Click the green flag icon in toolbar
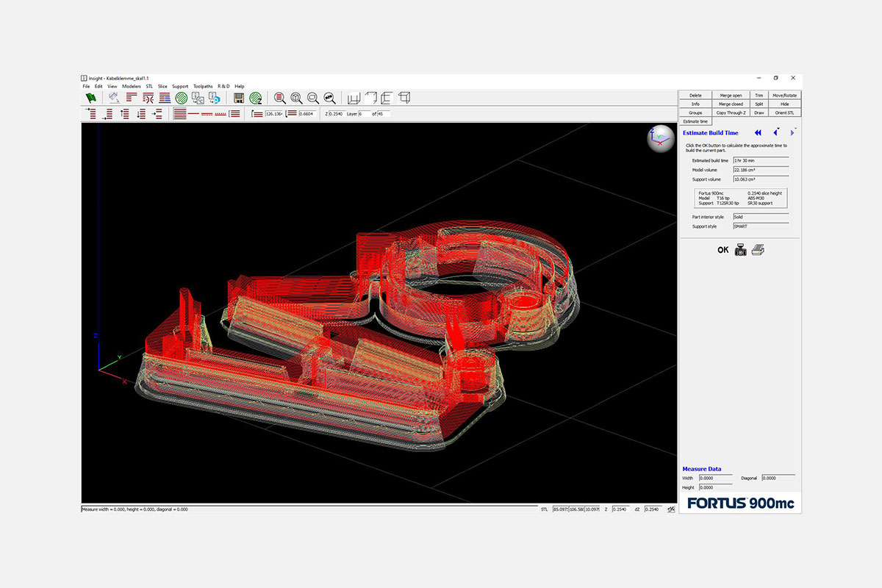The height and width of the screenshot is (588, 882). click(x=91, y=98)
